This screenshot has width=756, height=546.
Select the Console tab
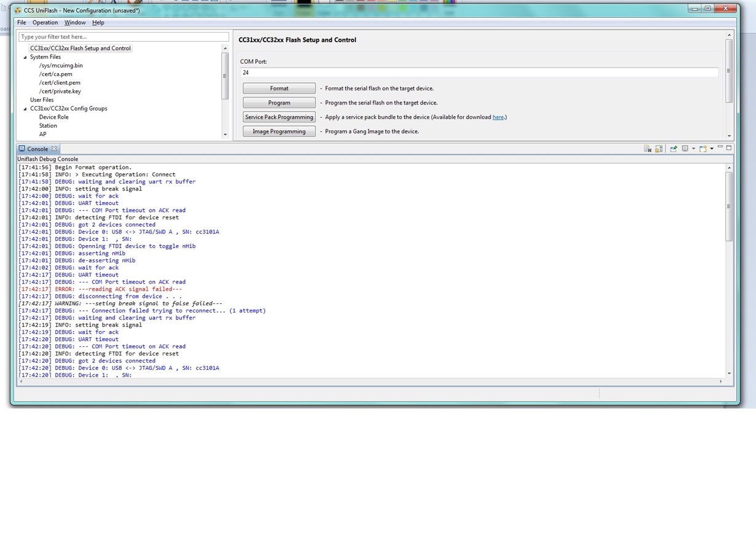[x=37, y=149]
